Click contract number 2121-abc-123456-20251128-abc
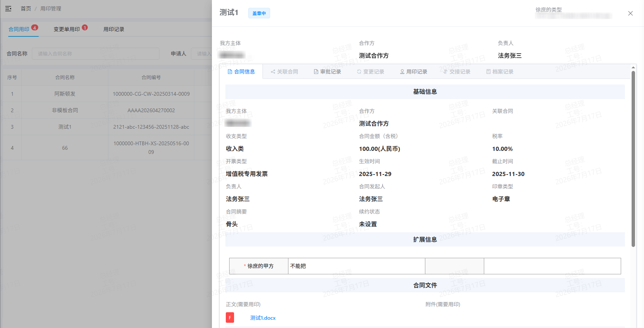Viewport: 644px width, 328px height. [x=151, y=127]
